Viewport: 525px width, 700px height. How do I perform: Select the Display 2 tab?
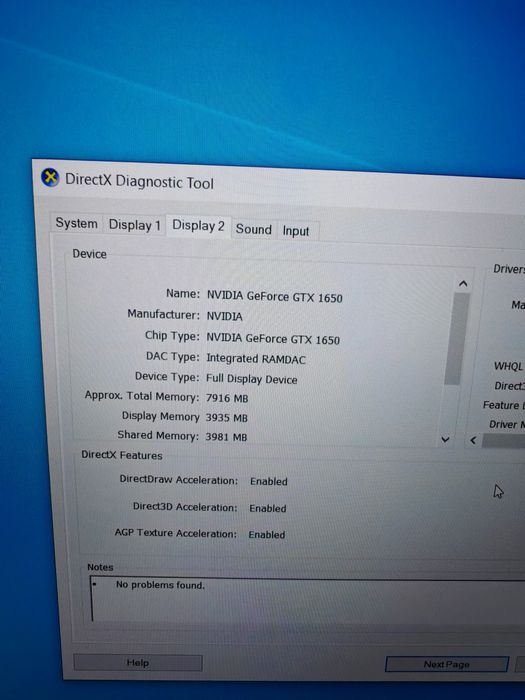[198, 225]
